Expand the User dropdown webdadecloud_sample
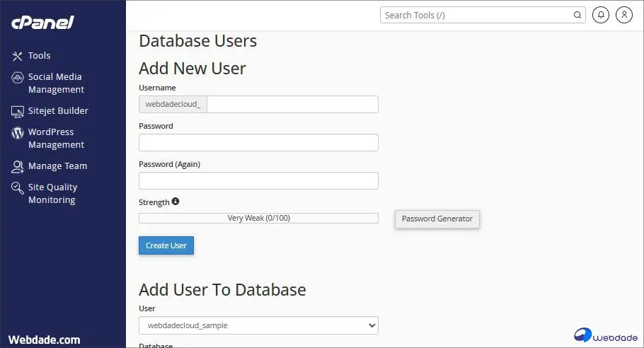 pos(258,325)
